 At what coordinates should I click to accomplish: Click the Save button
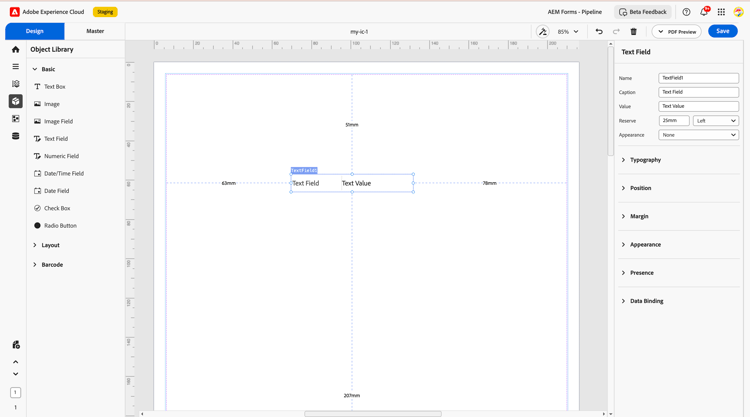(x=722, y=31)
